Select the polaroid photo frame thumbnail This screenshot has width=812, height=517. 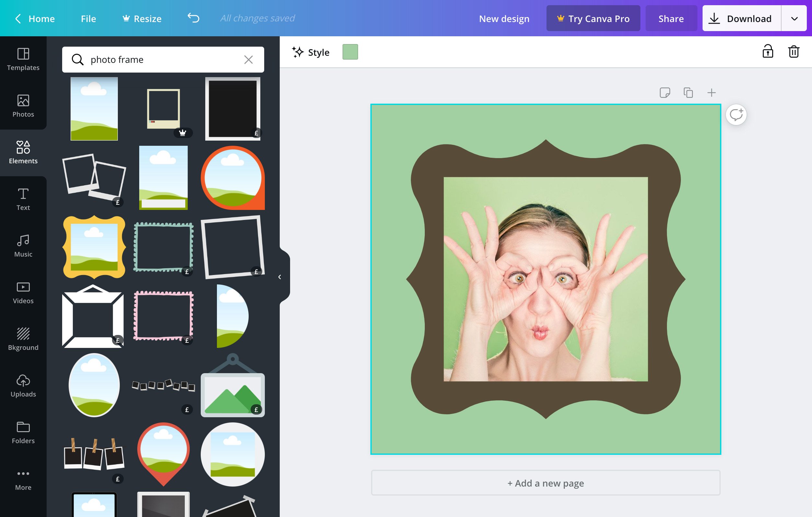[164, 109]
